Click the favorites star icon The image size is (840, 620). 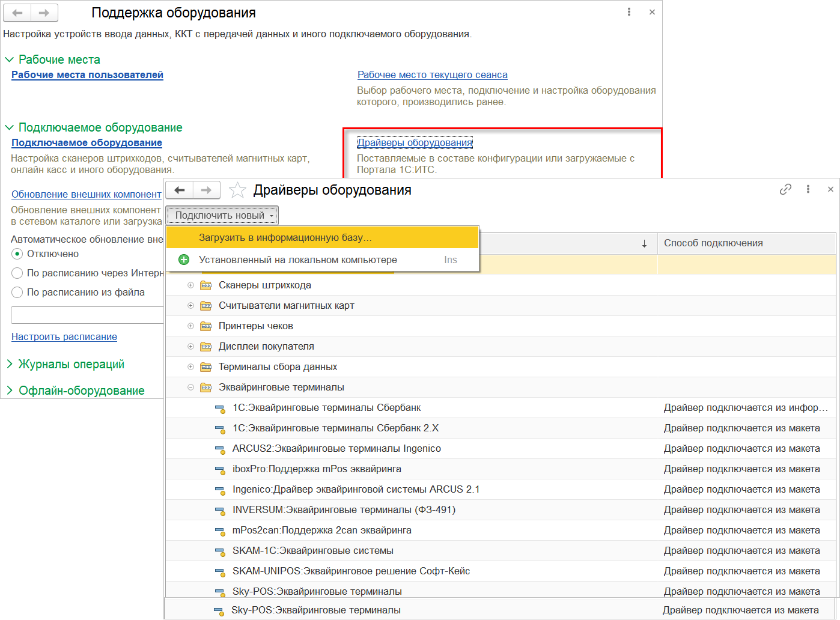pyautogui.click(x=238, y=190)
